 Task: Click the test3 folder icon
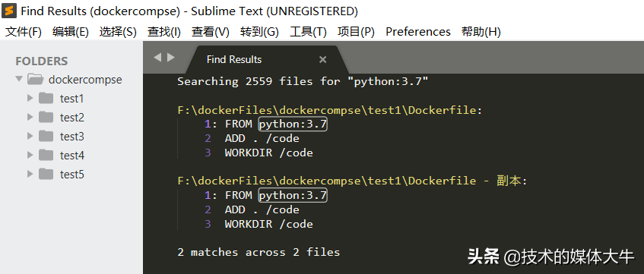(x=46, y=136)
